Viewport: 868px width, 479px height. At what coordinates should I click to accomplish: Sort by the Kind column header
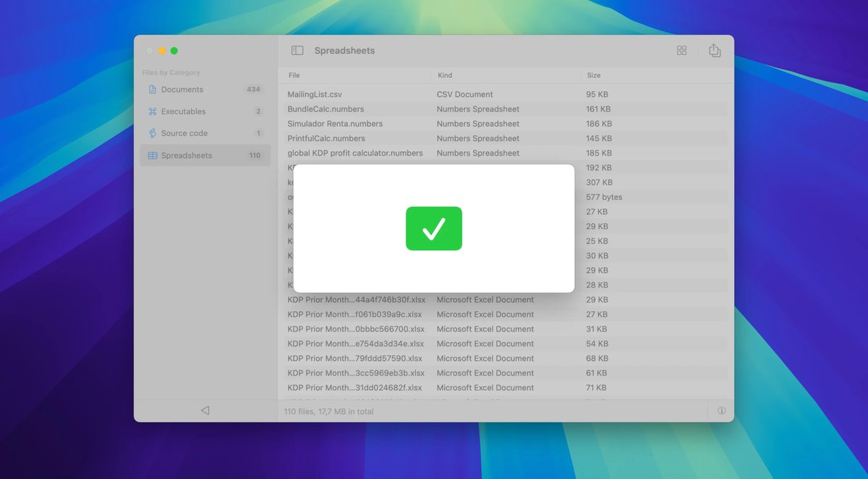(445, 75)
